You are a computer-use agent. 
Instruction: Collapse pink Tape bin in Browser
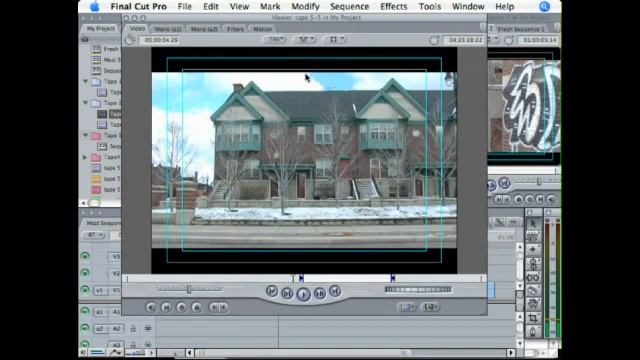tap(86, 136)
